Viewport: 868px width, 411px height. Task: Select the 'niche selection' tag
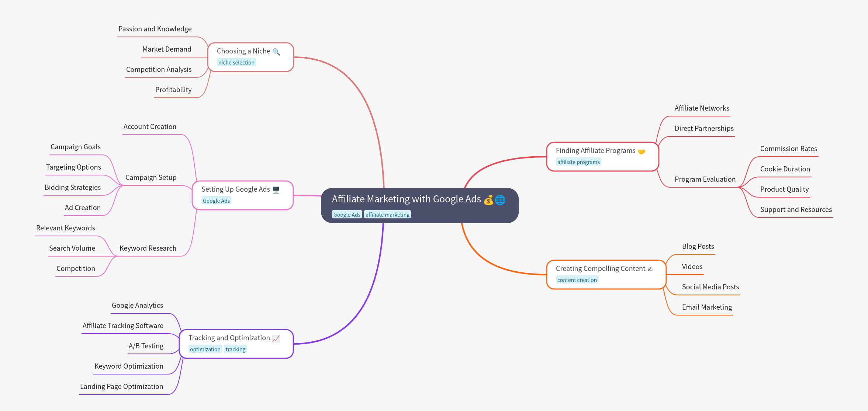[236, 63]
